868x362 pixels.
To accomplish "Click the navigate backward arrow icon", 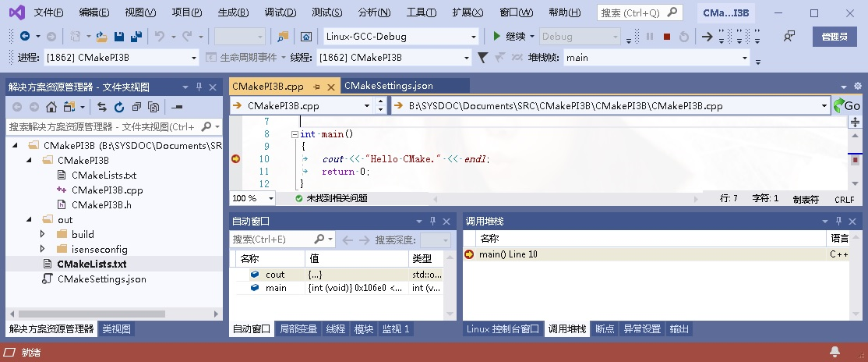I will pos(24,37).
